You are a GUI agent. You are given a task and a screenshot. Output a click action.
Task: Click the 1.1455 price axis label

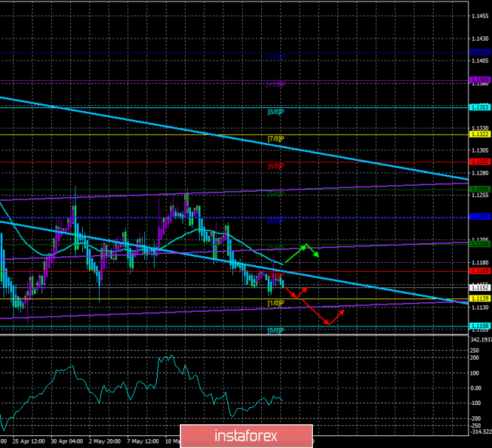click(480, 16)
